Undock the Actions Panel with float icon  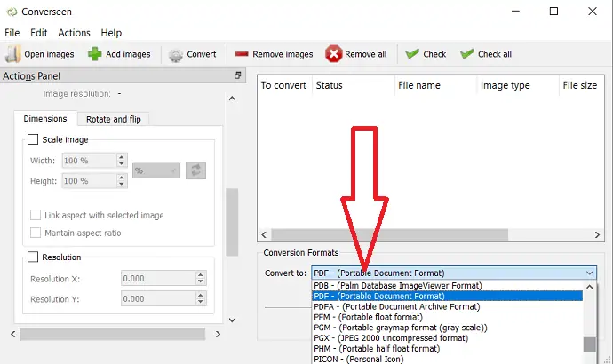[237, 75]
